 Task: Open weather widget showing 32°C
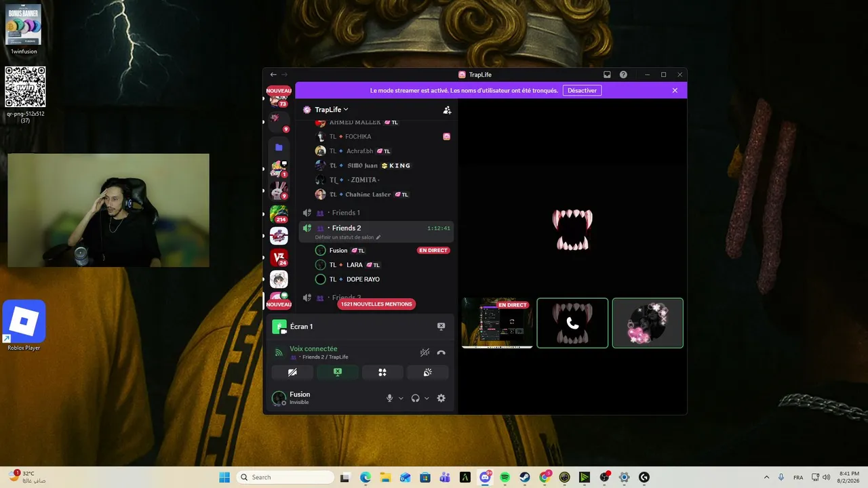click(x=27, y=477)
